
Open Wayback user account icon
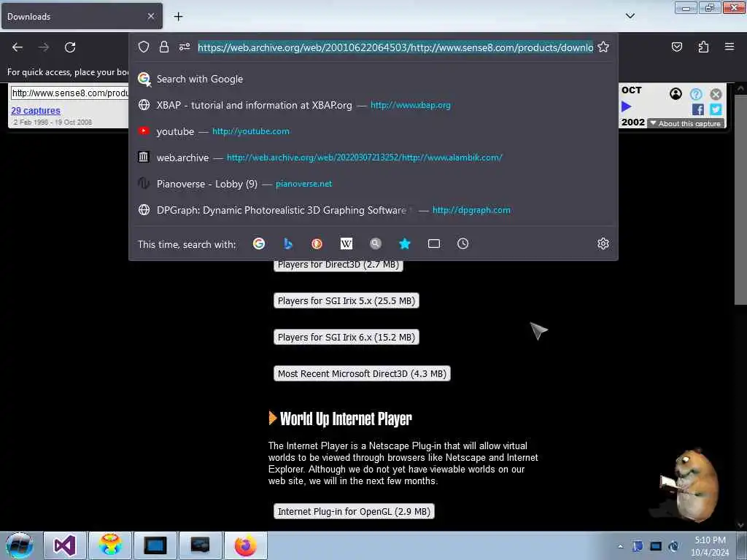tap(676, 94)
